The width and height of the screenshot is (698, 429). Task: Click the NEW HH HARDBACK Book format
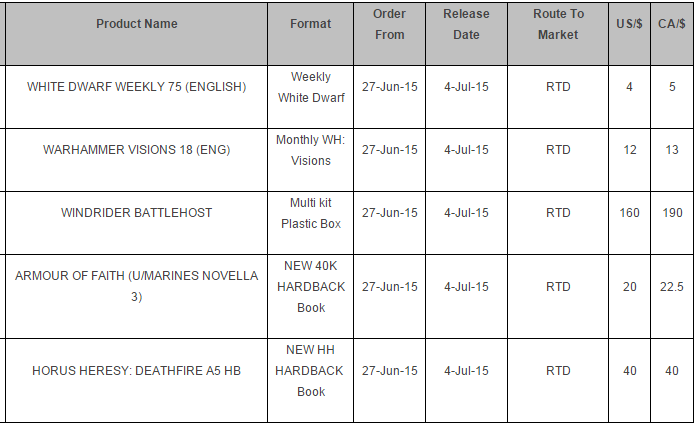click(310, 371)
